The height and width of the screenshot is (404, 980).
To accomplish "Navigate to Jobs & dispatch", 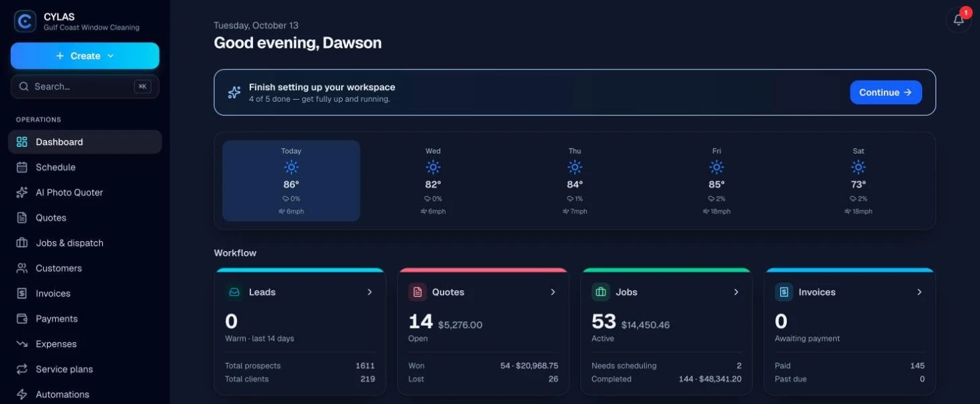I will [85, 243].
